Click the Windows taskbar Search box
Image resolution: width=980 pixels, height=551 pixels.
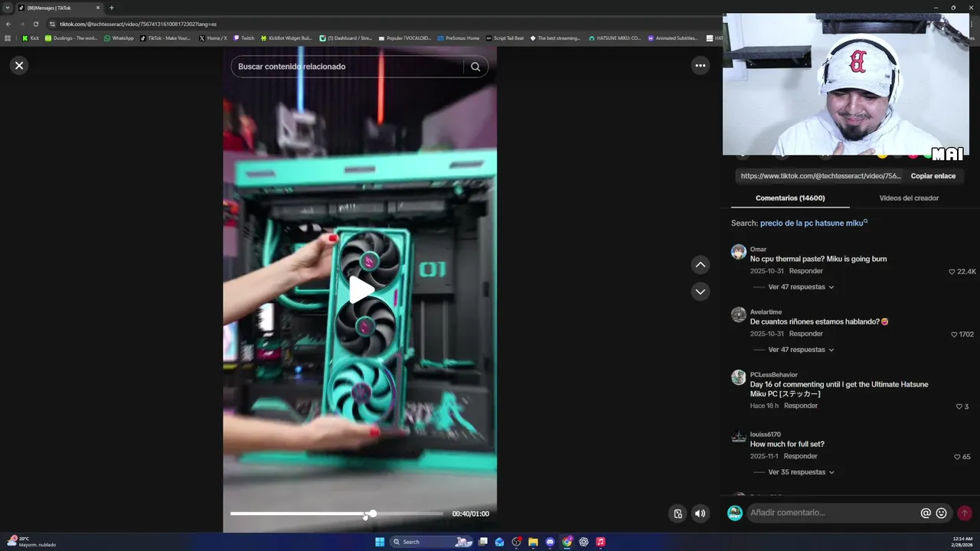point(433,542)
